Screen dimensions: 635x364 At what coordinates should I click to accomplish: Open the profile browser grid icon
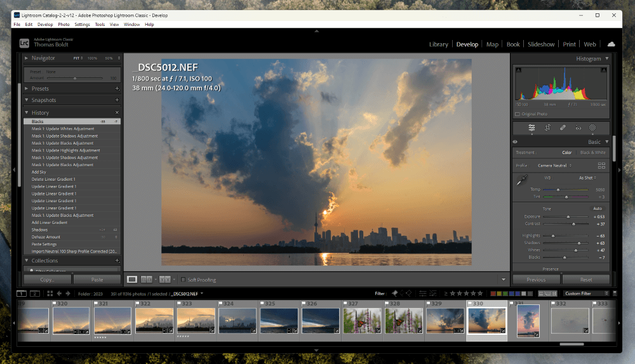(601, 166)
